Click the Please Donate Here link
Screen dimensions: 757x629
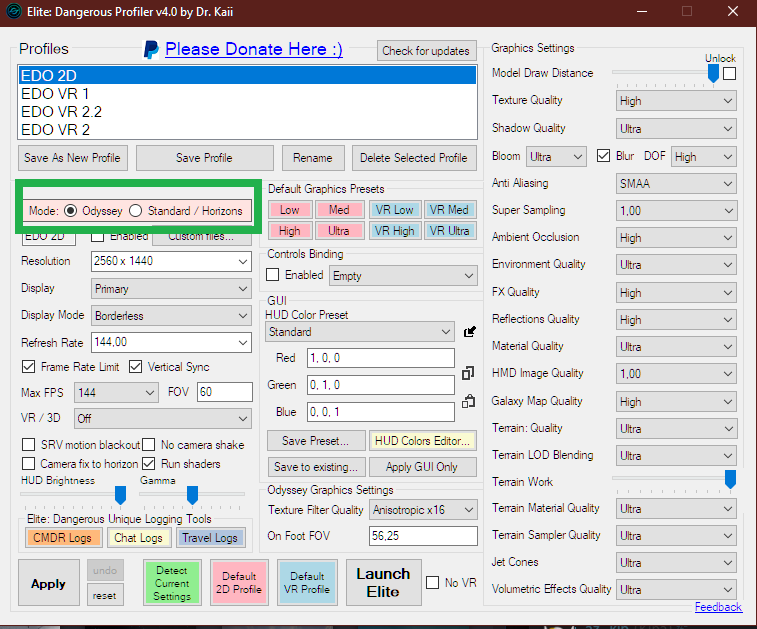click(254, 49)
